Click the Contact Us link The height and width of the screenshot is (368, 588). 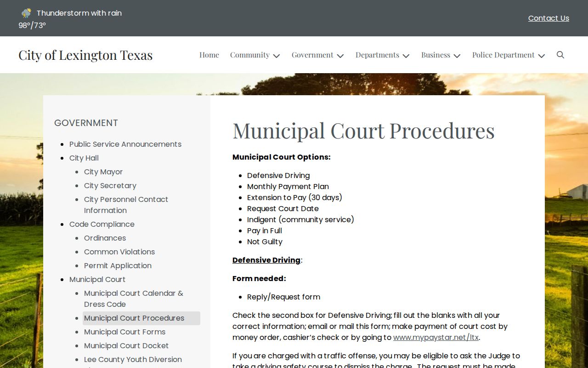[548, 18]
